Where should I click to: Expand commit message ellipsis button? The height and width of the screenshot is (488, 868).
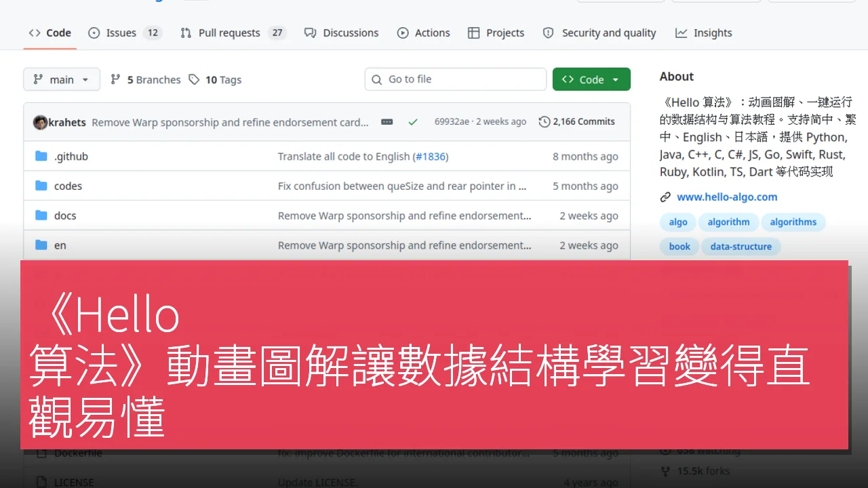point(387,122)
